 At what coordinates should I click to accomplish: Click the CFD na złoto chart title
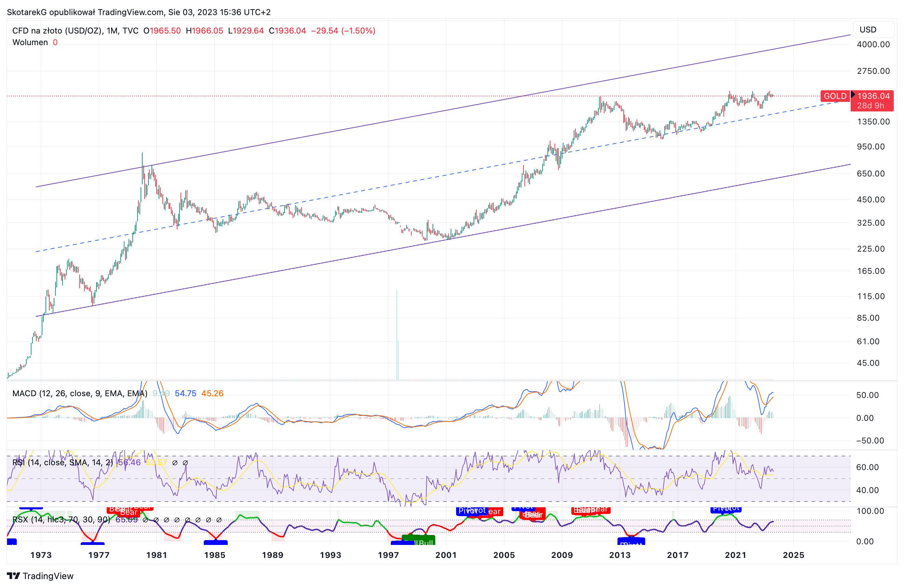[x=75, y=31]
